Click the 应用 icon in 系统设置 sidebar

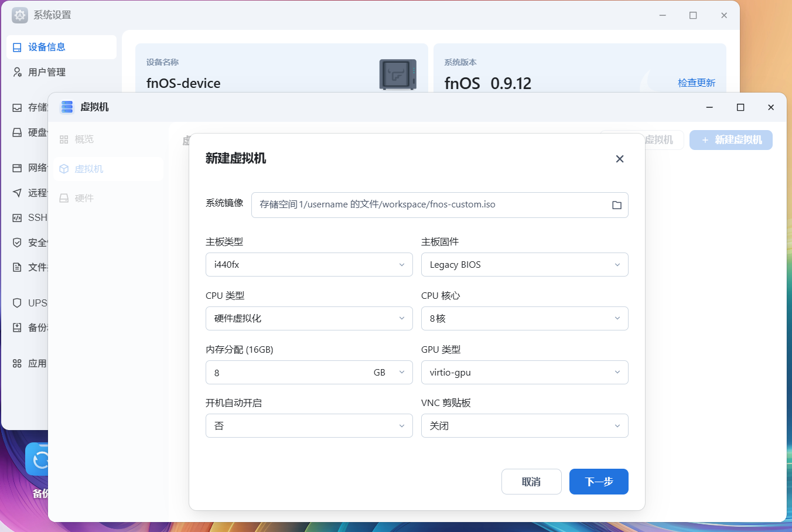[17, 363]
